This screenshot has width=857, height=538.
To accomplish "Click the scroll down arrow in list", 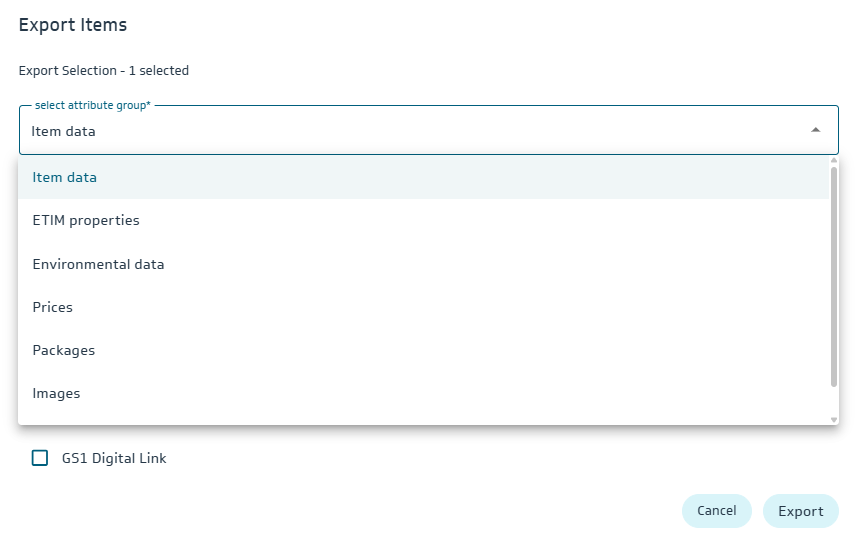I will coord(834,420).
